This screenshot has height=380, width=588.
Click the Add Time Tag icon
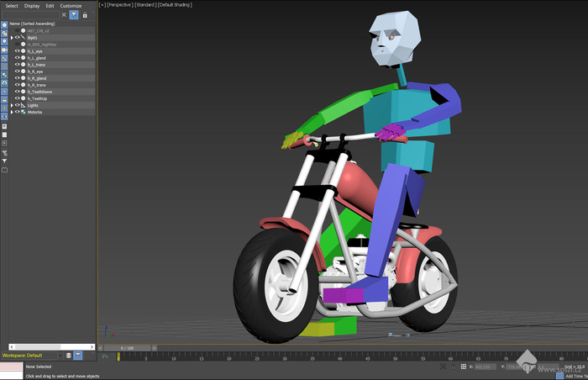560,376
